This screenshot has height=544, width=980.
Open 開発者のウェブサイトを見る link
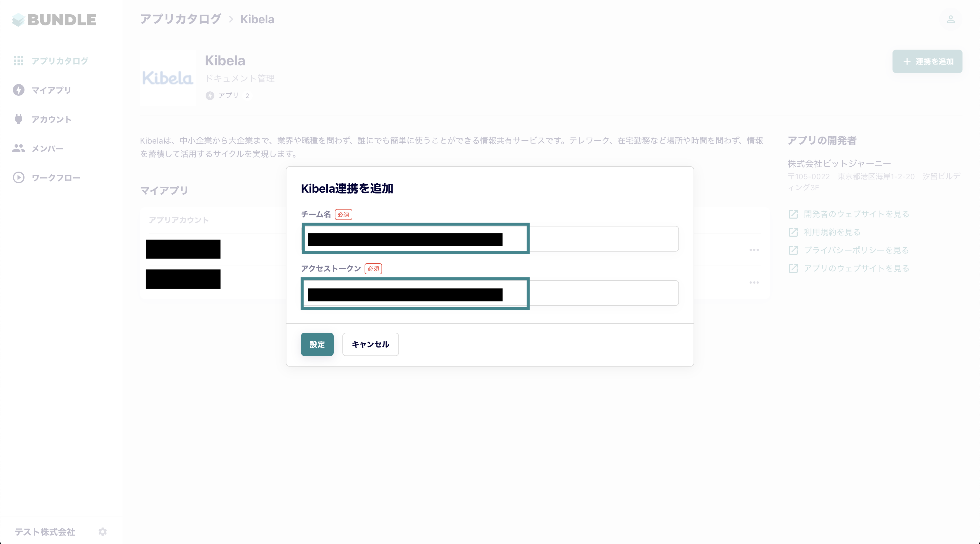pyautogui.click(x=856, y=214)
